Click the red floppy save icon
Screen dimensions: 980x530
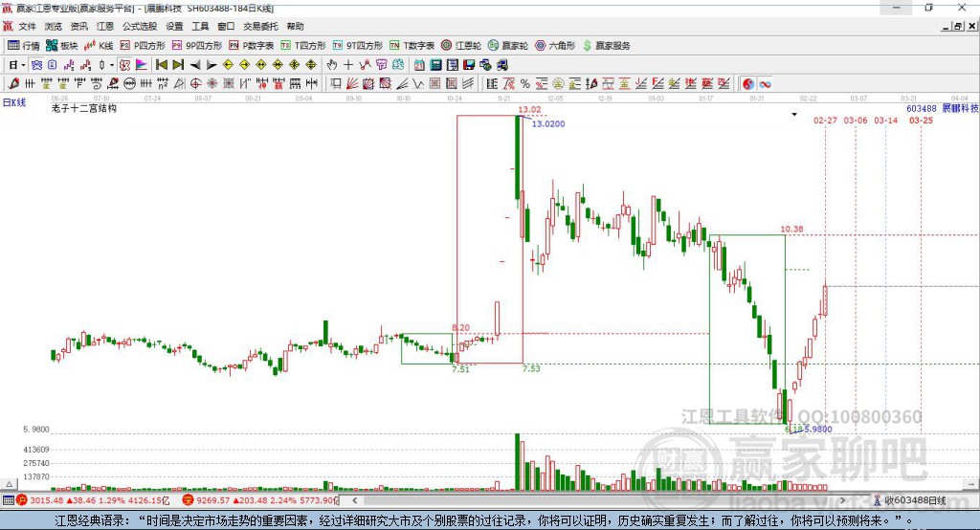(469, 65)
